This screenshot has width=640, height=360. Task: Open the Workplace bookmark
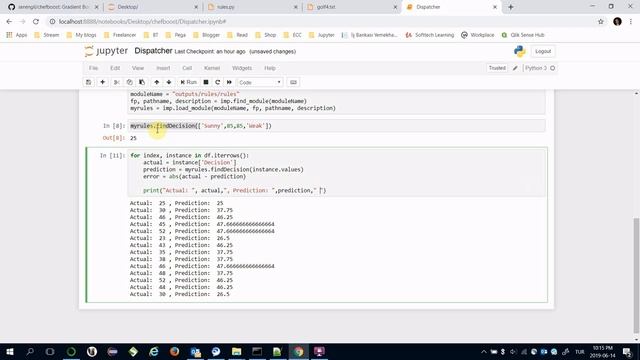(478, 35)
